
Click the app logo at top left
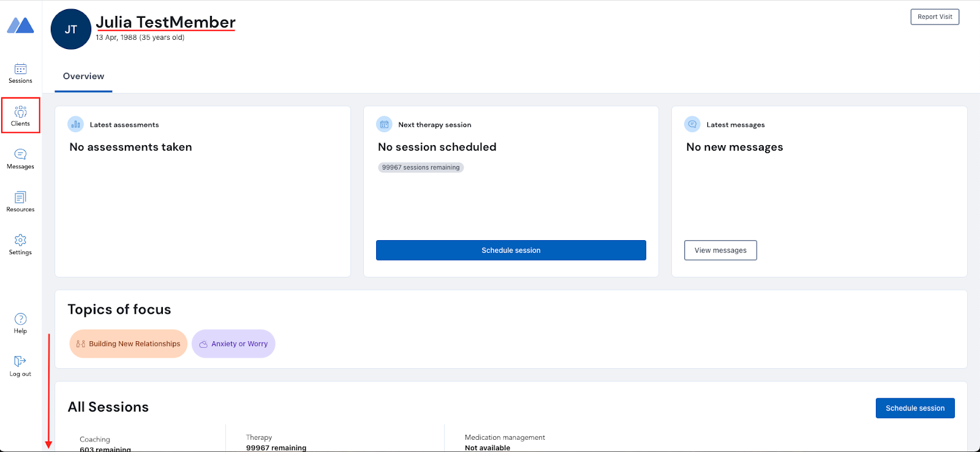20,26
